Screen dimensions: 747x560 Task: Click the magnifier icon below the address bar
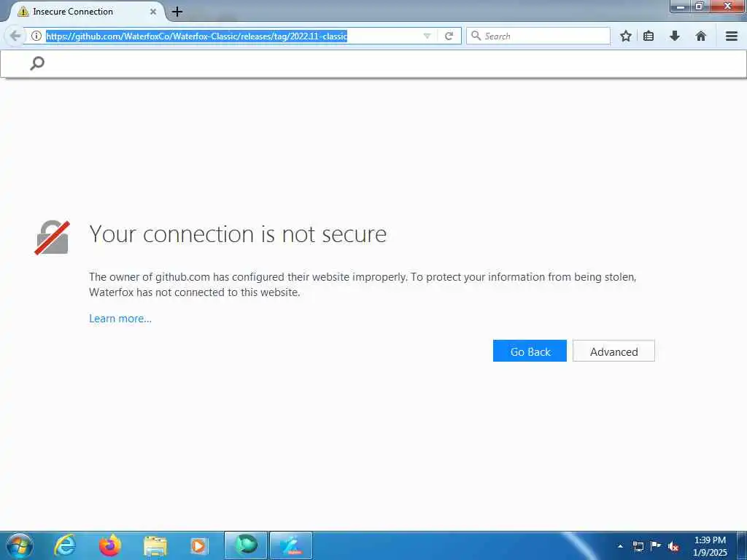coord(37,63)
